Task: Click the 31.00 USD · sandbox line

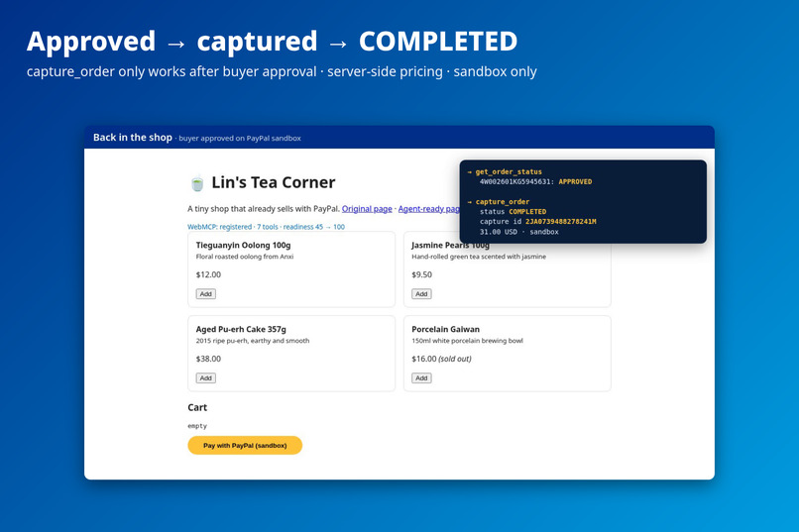Action: (x=519, y=232)
